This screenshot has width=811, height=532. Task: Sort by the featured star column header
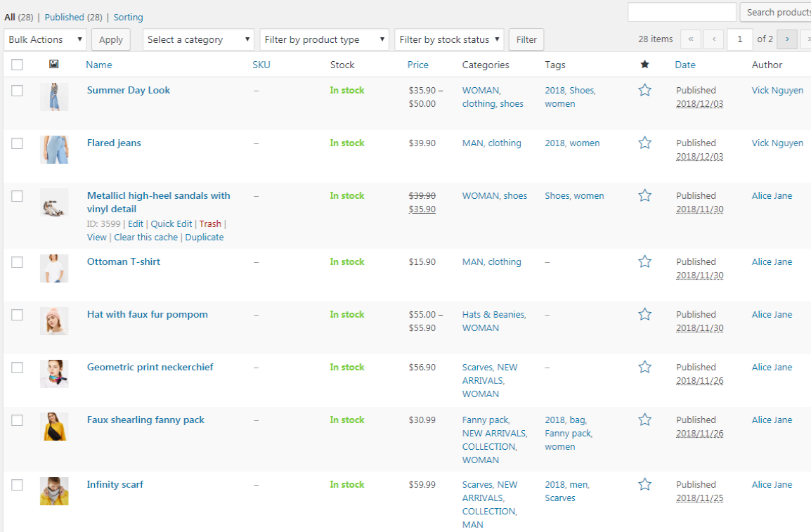click(644, 65)
